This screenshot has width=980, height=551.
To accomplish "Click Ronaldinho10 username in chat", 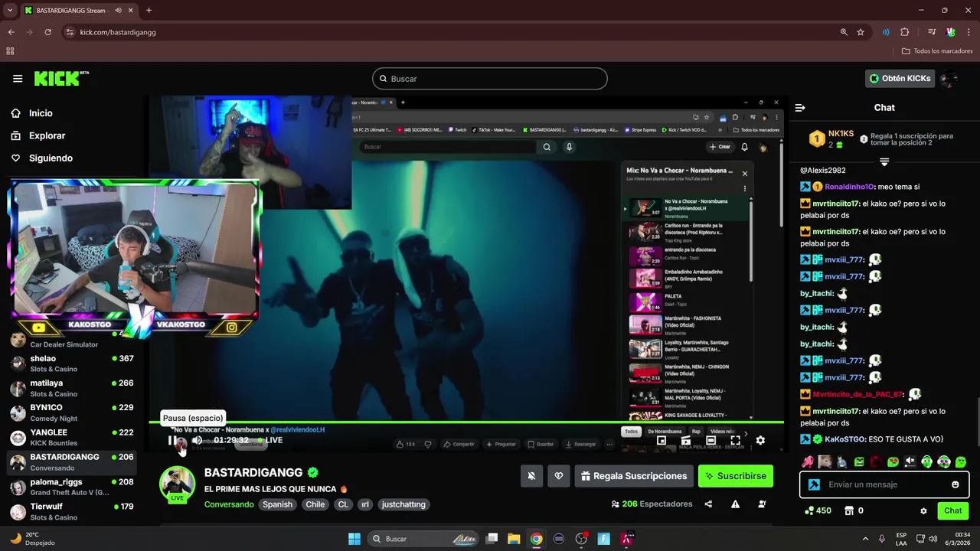I will click(849, 187).
